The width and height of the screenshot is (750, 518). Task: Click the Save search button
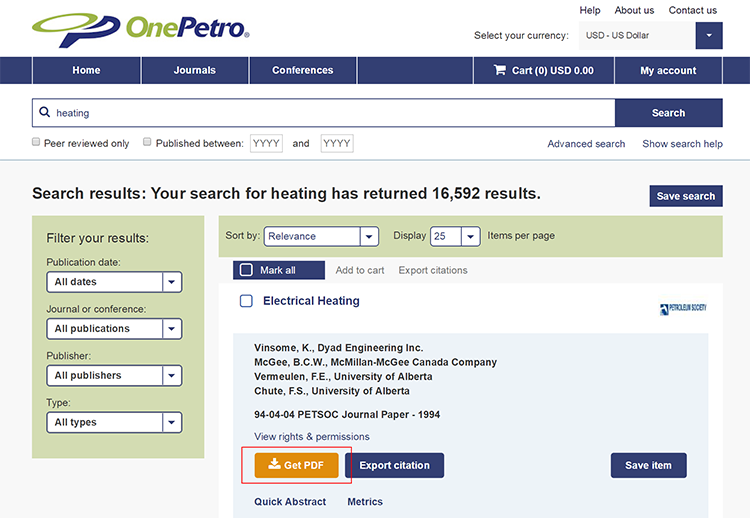(686, 196)
